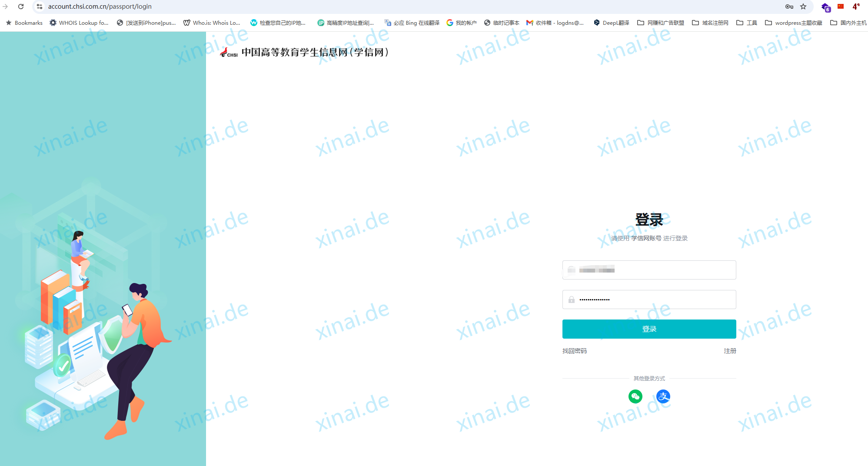
Task: Click the purple extension icon with badge
Action: point(825,7)
